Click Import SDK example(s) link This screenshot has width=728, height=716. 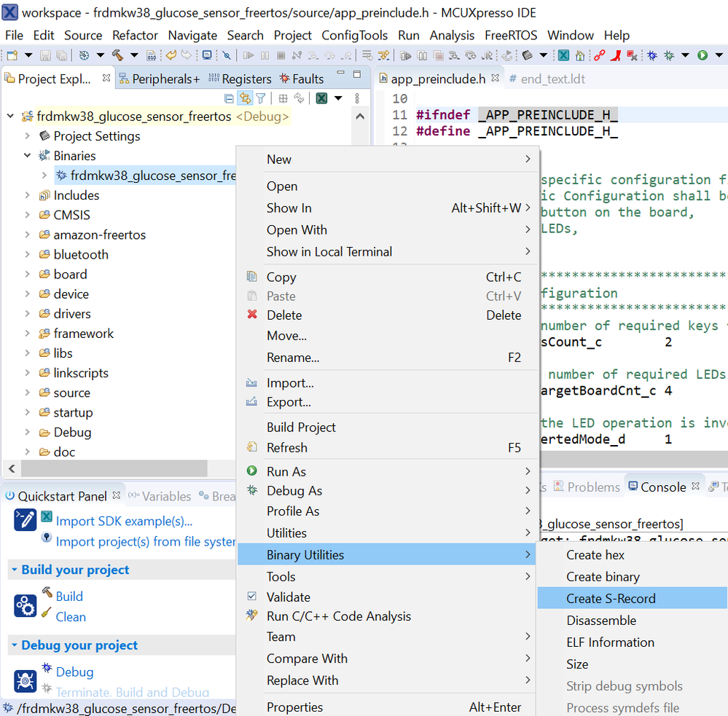[124, 521]
